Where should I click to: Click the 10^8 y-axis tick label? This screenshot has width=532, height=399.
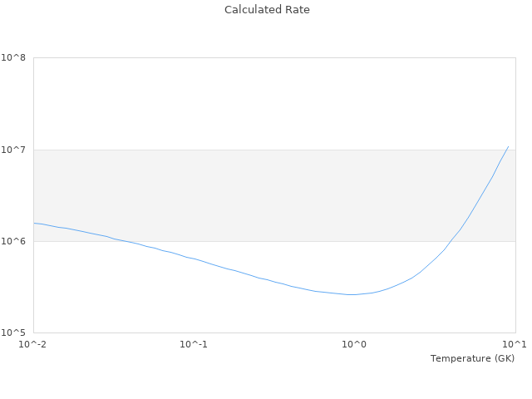coord(13,58)
